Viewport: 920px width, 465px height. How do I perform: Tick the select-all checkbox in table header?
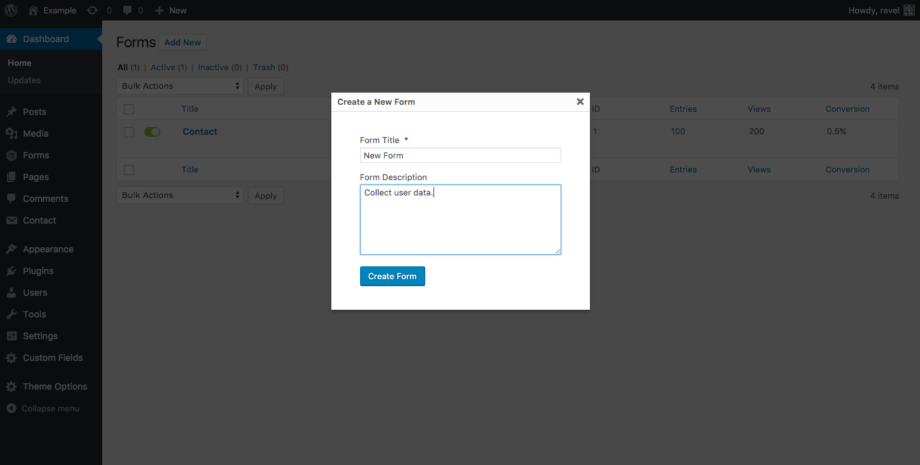[129, 109]
